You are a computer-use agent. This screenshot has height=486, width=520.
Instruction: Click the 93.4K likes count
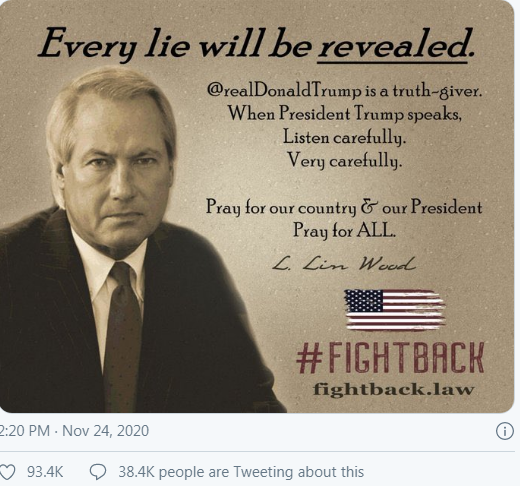(x=45, y=472)
